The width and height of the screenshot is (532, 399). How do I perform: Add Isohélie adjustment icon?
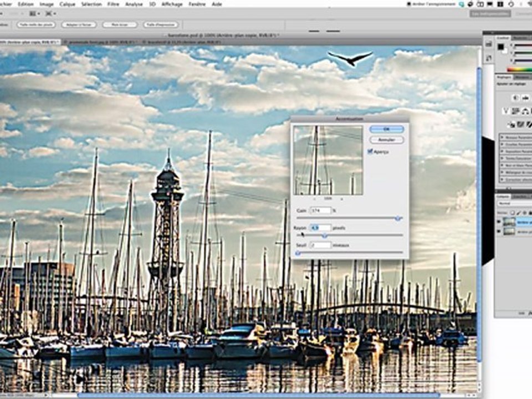tap(521, 125)
